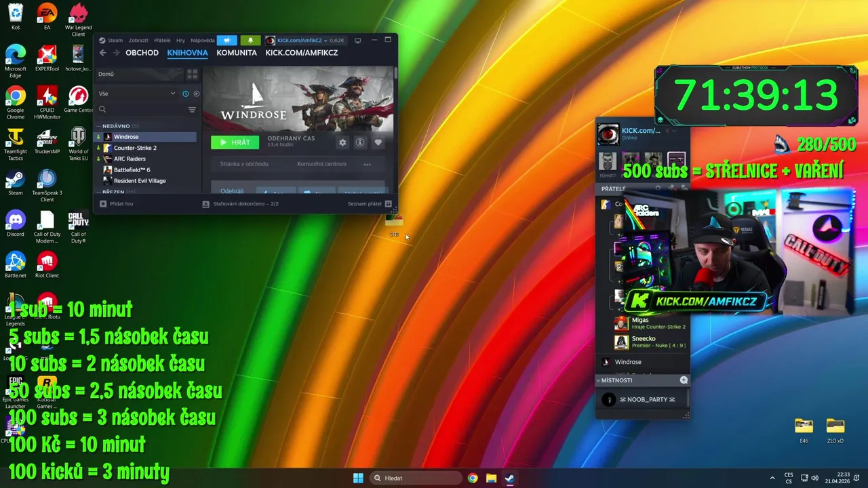Open the CPUID HWMonitor shortcut
Image resolution: width=868 pixels, height=488 pixels.
click(x=47, y=103)
